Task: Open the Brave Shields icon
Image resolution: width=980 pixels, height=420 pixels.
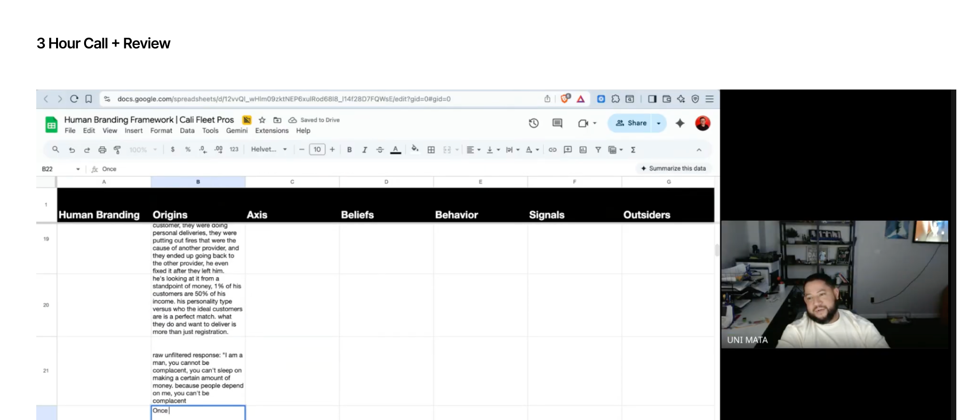Action: (x=565, y=99)
